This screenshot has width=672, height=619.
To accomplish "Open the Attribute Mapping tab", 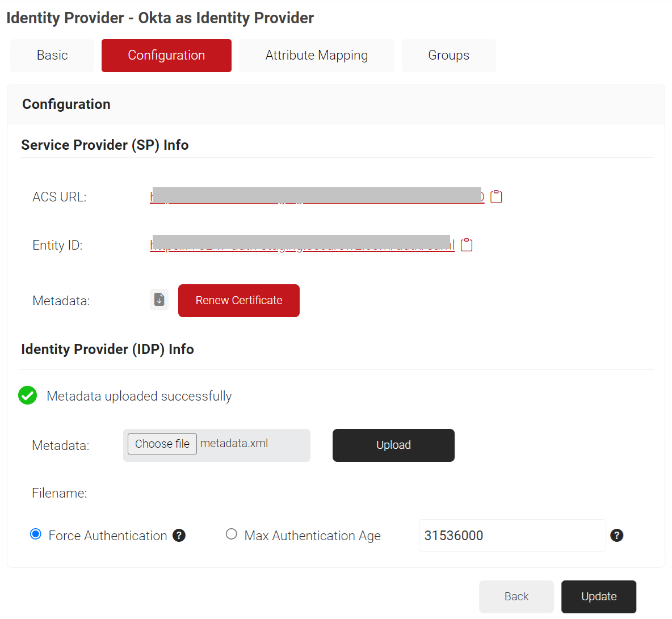I will [317, 55].
